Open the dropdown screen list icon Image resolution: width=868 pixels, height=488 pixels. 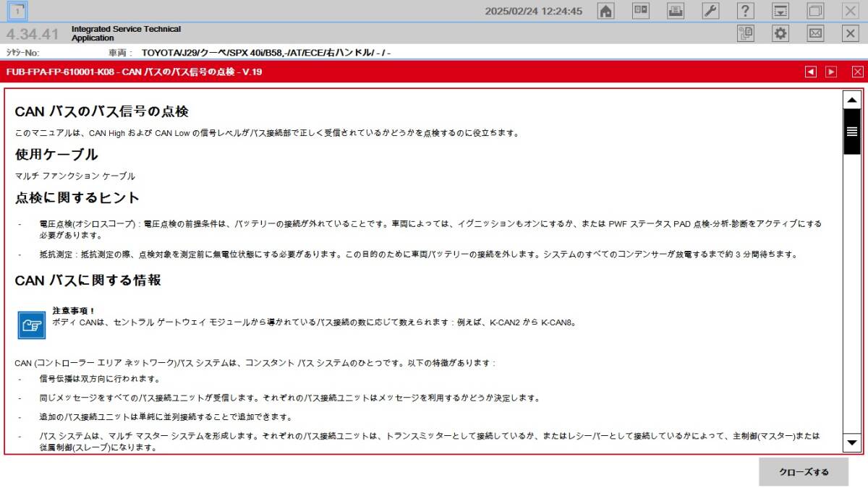(x=780, y=11)
